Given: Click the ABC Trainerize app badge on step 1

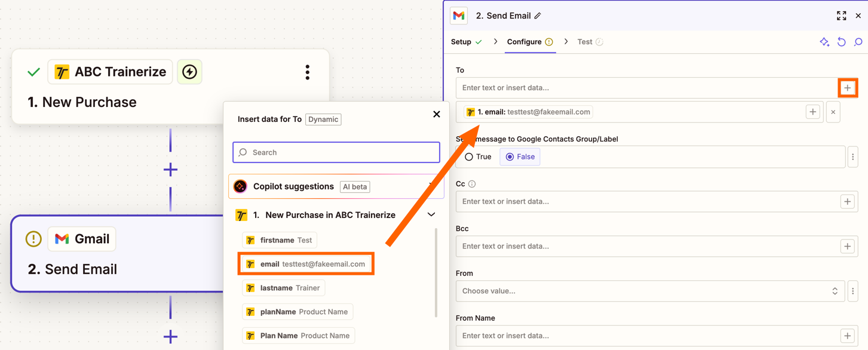Looking at the screenshot, I should tap(110, 72).
